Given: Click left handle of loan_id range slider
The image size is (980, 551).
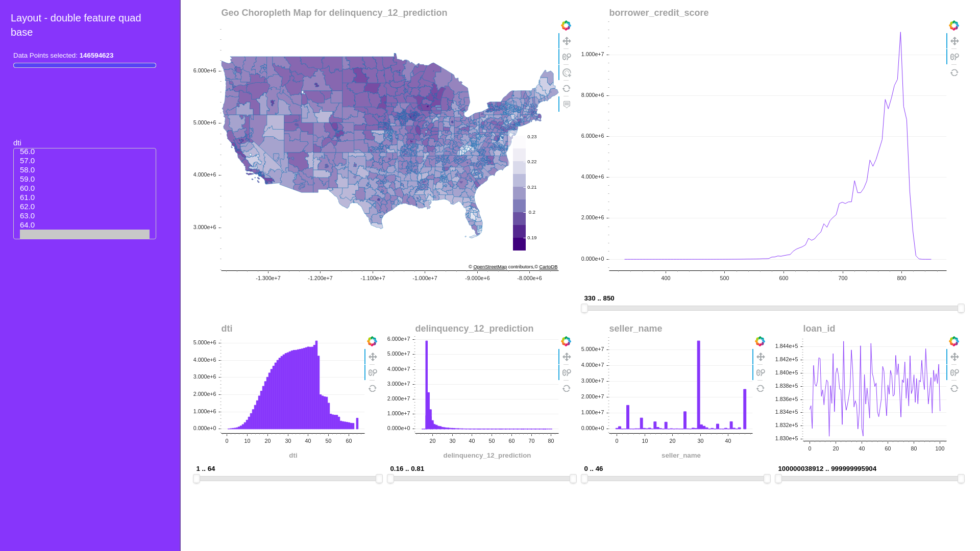Looking at the screenshot, I should pos(778,479).
